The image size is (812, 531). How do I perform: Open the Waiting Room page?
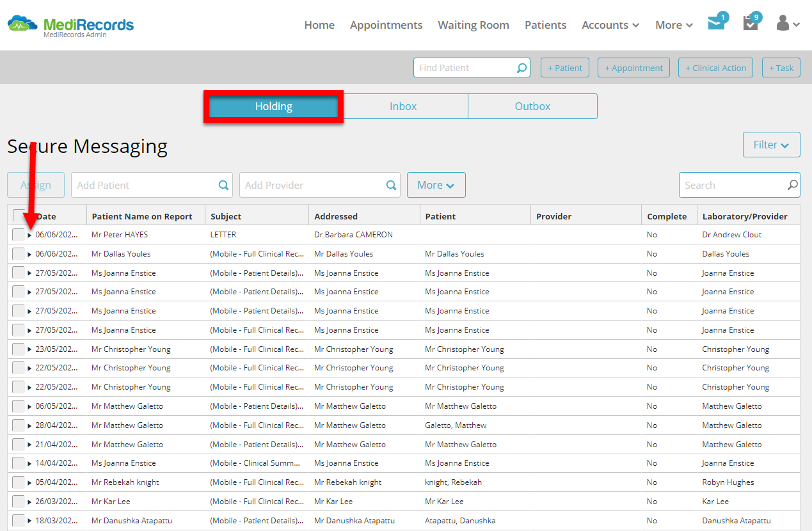coord(474,25)
